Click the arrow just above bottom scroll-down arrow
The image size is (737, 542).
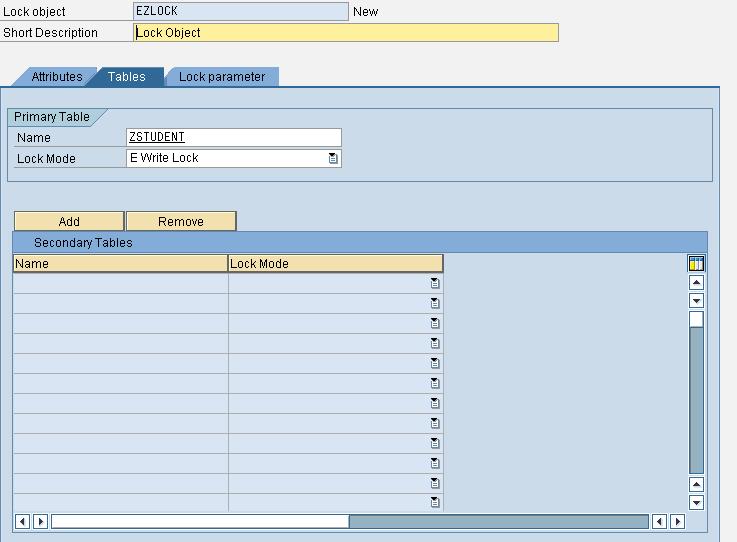pyautogui.click(x=696, y=485)
